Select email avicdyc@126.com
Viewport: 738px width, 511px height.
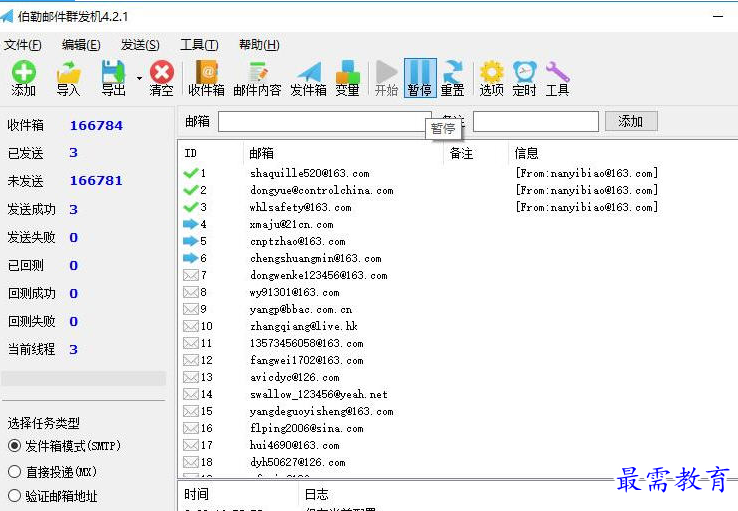pyautogui.click(x=295, y=377)
